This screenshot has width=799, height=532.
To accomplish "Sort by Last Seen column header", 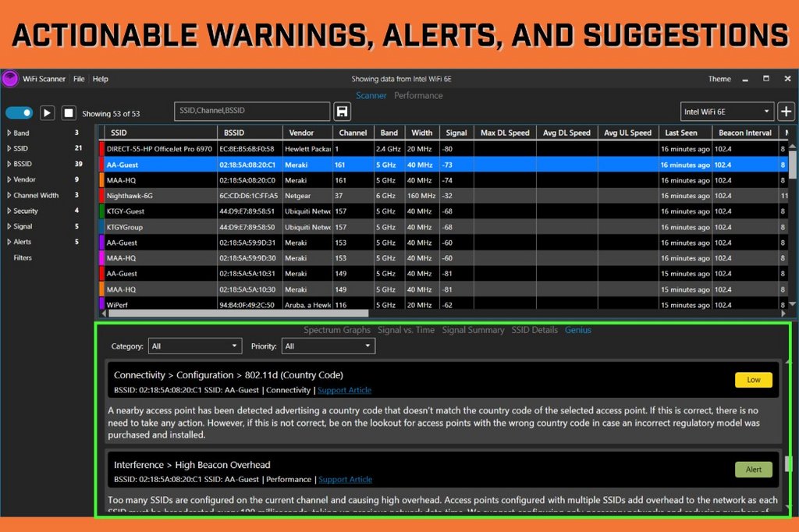I will 685,133.
